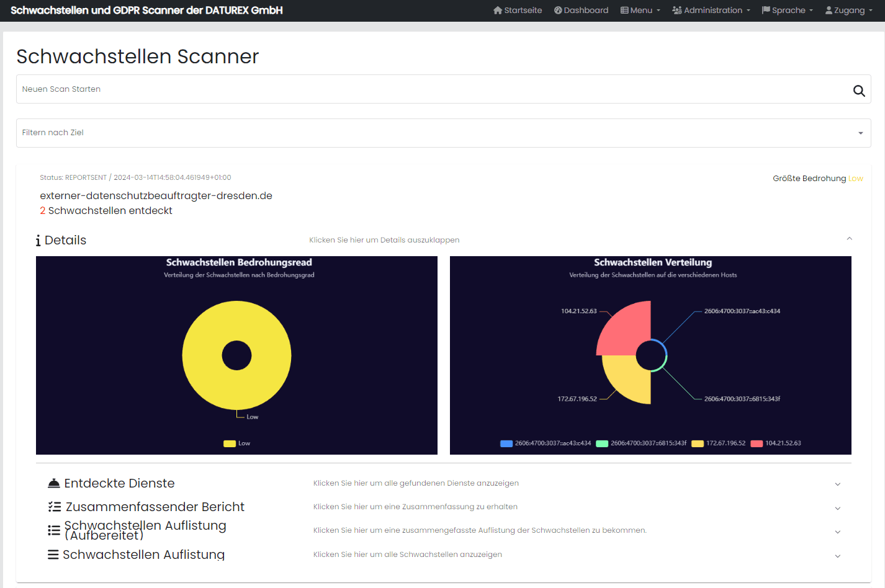Click the hamburger icon beside Schwachstellen Auflistung

[53, 555]
